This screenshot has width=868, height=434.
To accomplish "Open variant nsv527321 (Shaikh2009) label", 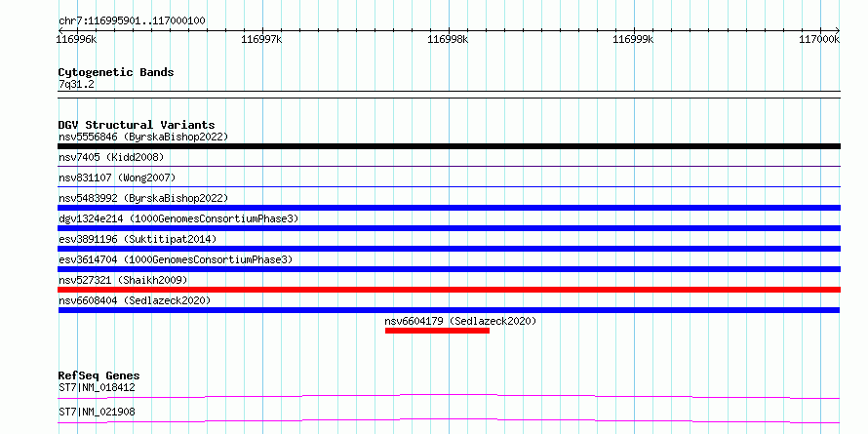I will pyautogui.click(x=123, y=280).
